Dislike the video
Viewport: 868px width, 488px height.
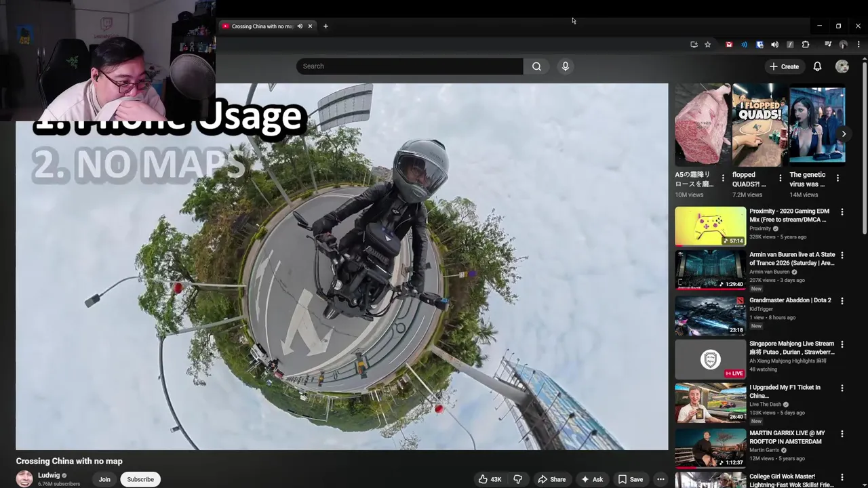click(x=518, y=479)
